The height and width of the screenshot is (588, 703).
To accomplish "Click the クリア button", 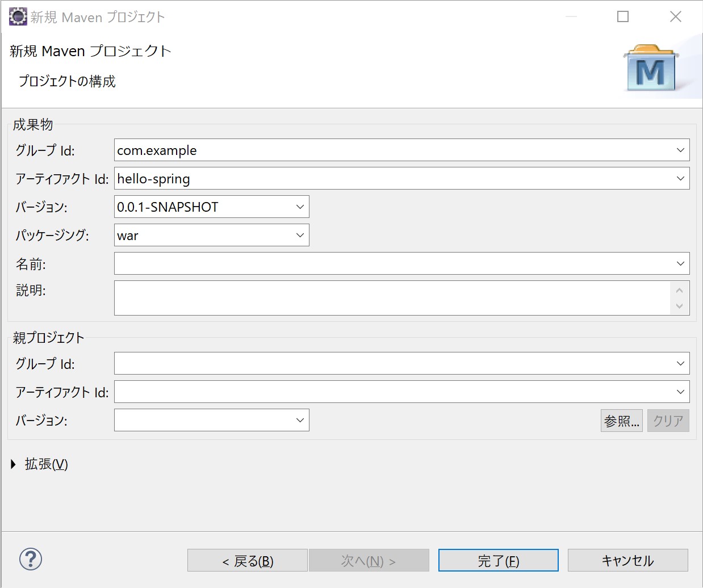I will (668, 421).
